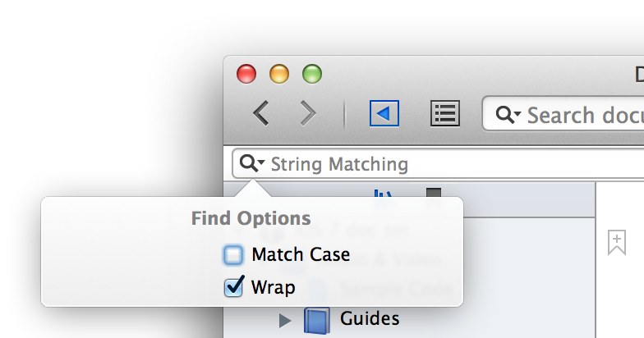Toggle Match Case via its text label
The width and height of the screenshot is (644, 338).
click(x=301, y=254)
